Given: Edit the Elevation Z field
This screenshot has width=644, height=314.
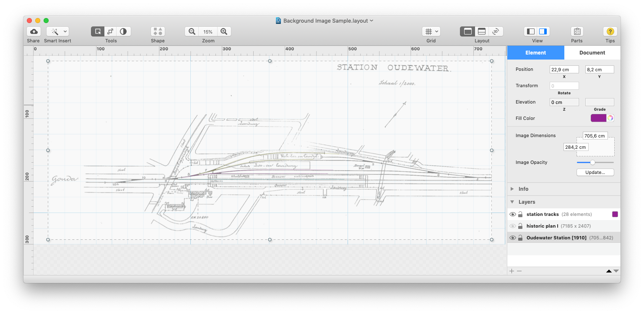Looking at the screenshot, I should click(x=564, y=102).
